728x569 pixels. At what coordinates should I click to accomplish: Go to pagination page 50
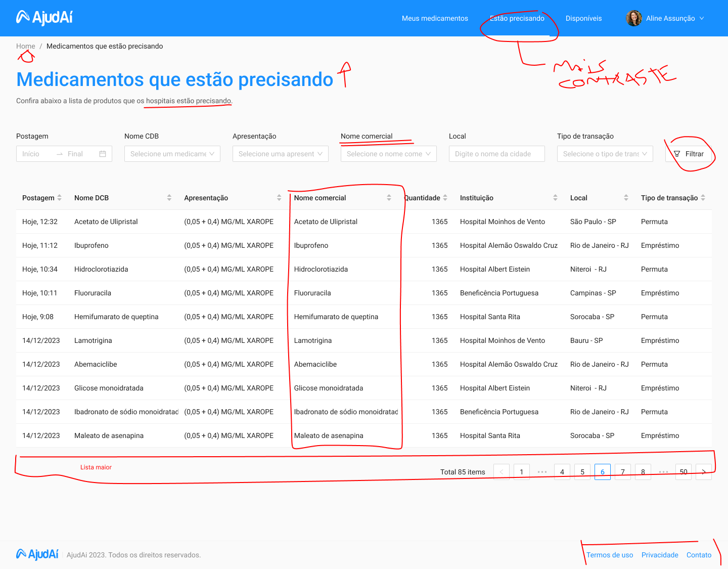(x=684, y=472)
